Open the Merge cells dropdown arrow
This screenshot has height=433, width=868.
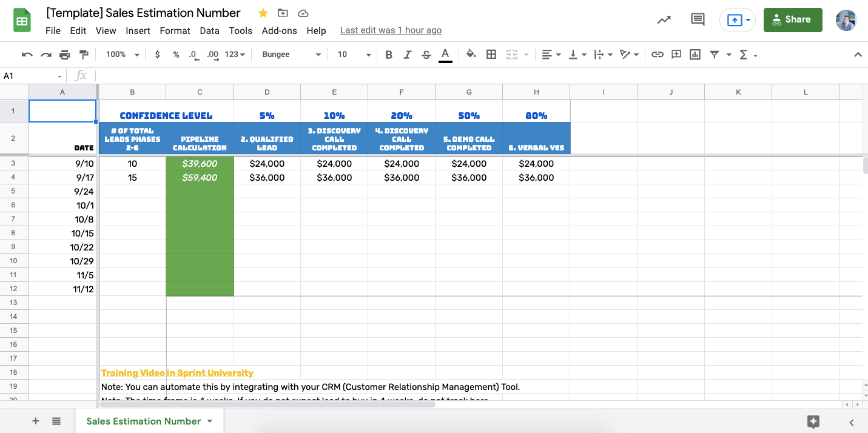click(x=527, y=55)
